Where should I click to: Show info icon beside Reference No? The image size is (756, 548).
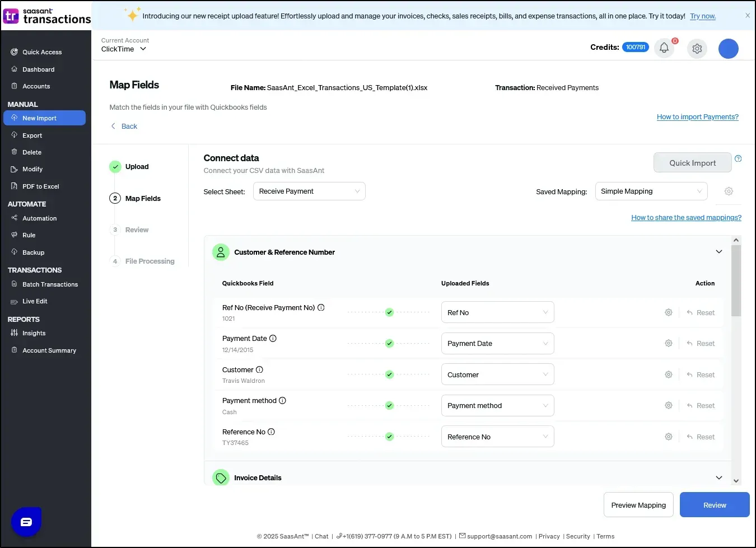(271, 432)
